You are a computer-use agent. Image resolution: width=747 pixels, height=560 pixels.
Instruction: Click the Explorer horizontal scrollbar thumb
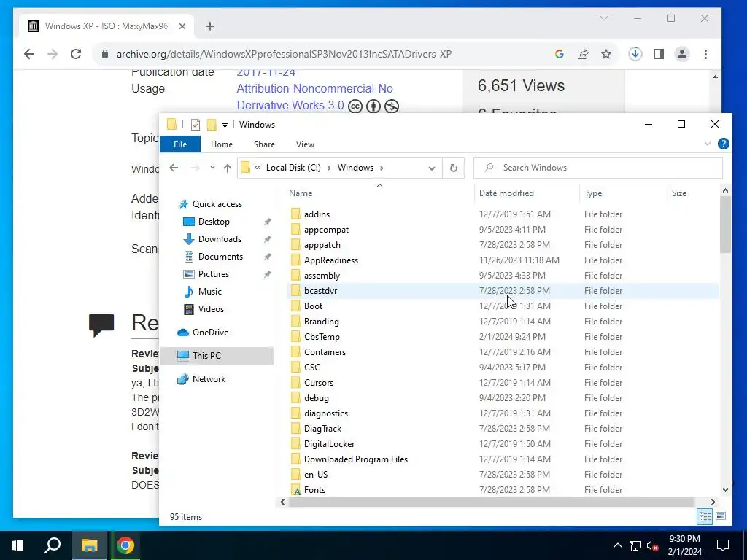491,502
